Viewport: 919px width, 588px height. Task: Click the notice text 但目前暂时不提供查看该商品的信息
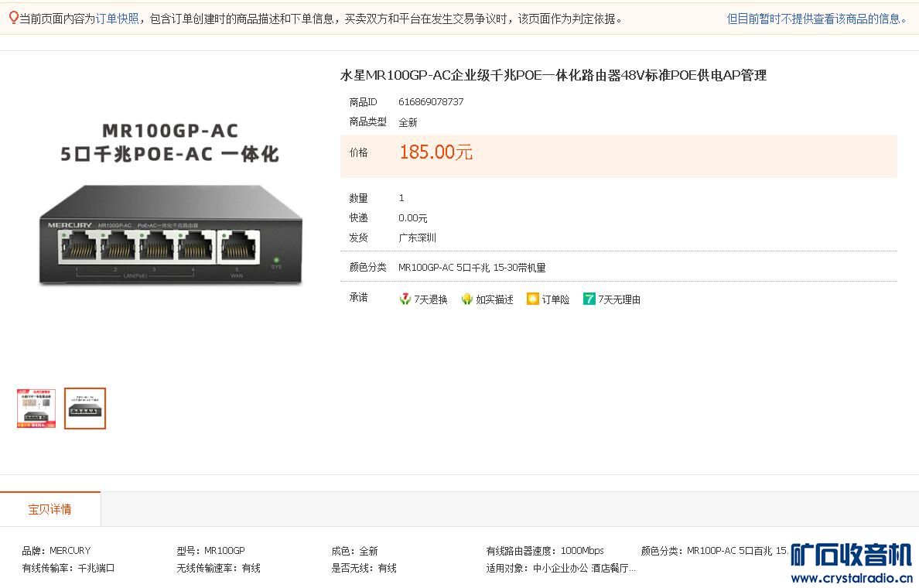coord(817,19)
